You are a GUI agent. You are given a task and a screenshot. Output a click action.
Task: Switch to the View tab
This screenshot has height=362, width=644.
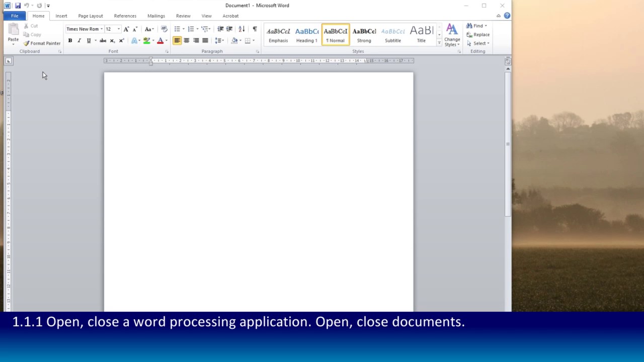click(206, 16)
